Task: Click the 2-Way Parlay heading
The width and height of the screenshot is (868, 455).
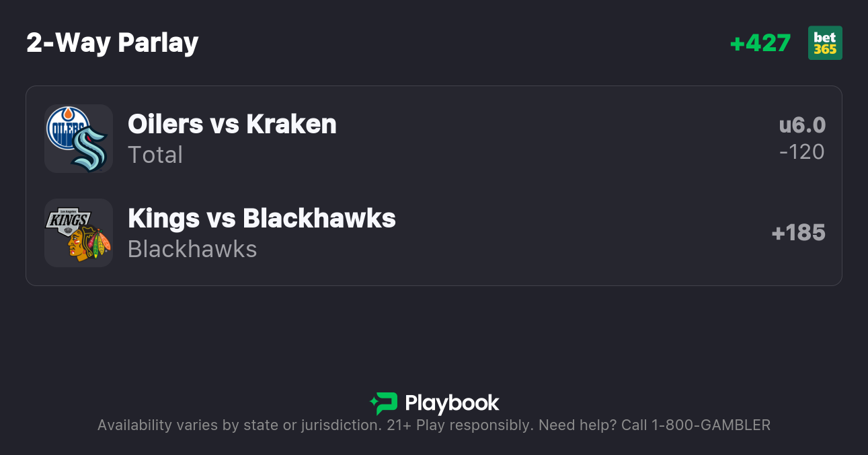Action: coord(112,43)
